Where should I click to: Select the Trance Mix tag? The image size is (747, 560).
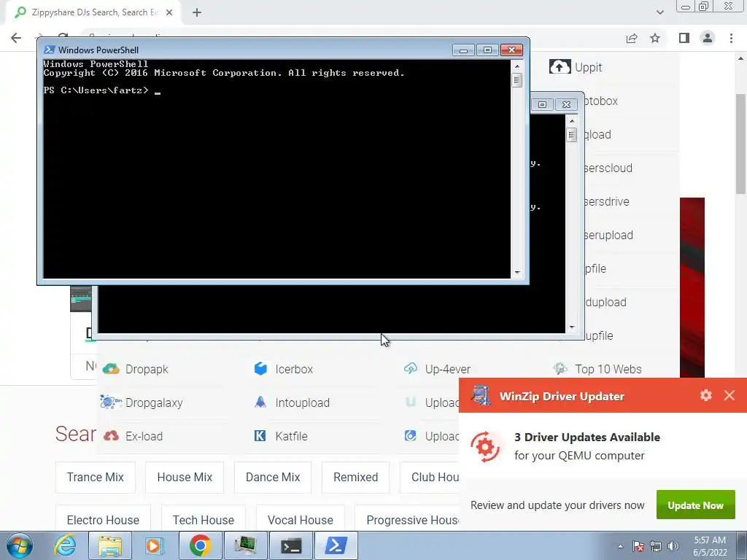pyautogui.click(x=96, y=477)
